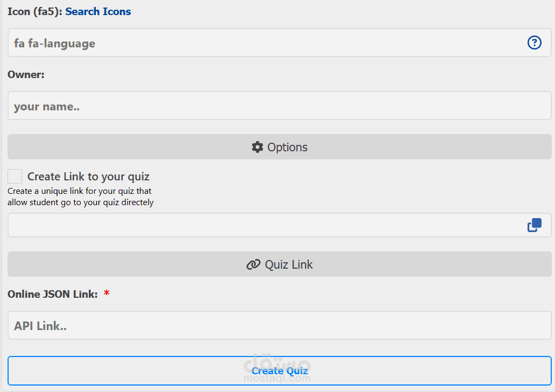Copy the quiz link with copy icon

tap(534, 225)
